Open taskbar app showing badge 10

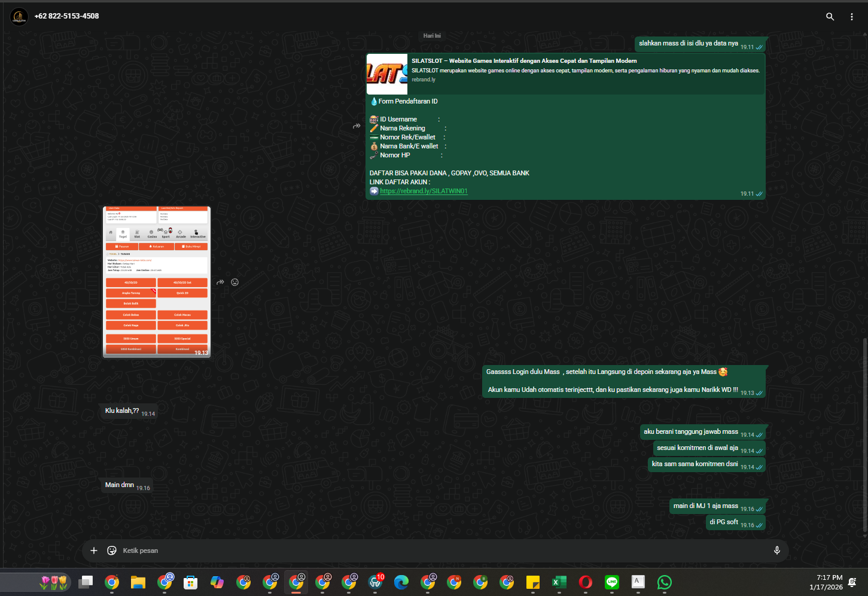[x=375, y=582]
